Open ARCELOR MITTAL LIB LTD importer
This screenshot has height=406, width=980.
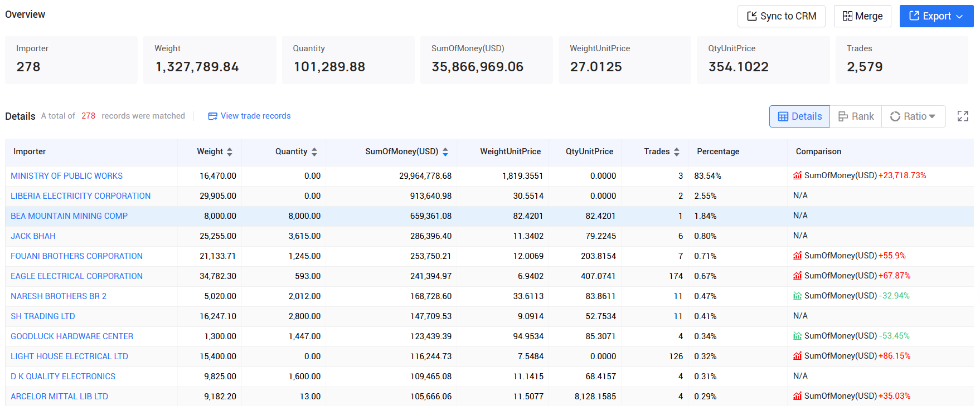tap(59, 397)
